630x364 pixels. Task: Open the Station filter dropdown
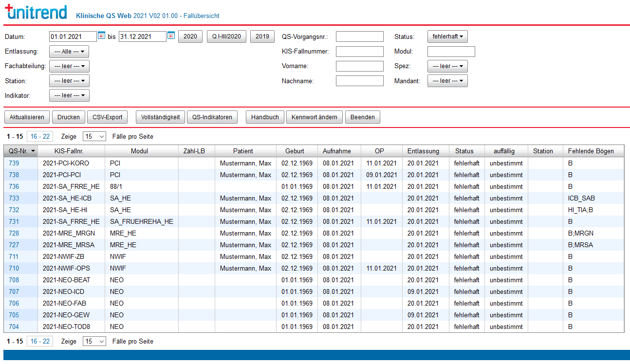pyautogui.click(x=69, y=81)
